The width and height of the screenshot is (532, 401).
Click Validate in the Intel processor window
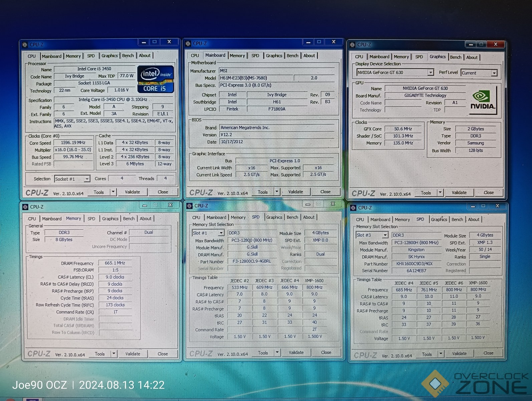[x=132, y=192]
